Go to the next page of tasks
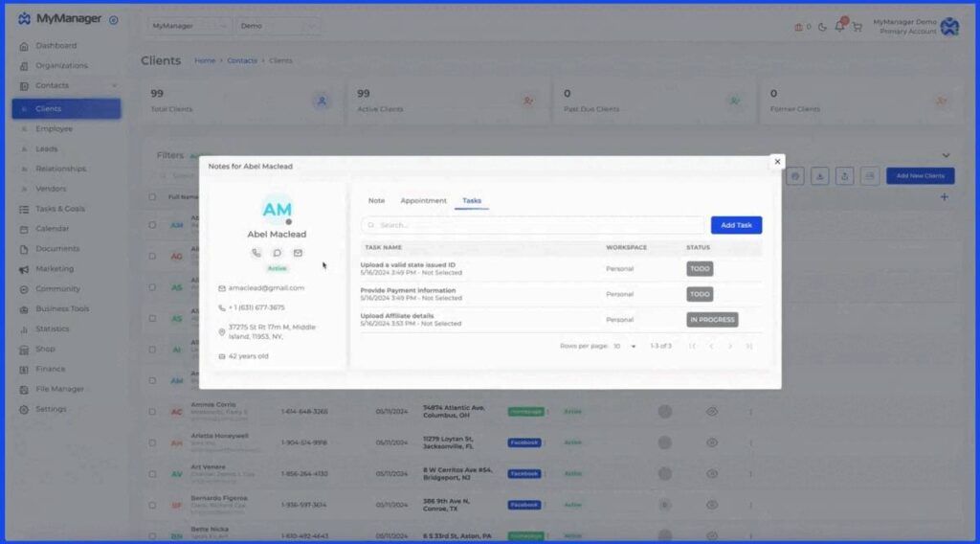 point(729,346)
